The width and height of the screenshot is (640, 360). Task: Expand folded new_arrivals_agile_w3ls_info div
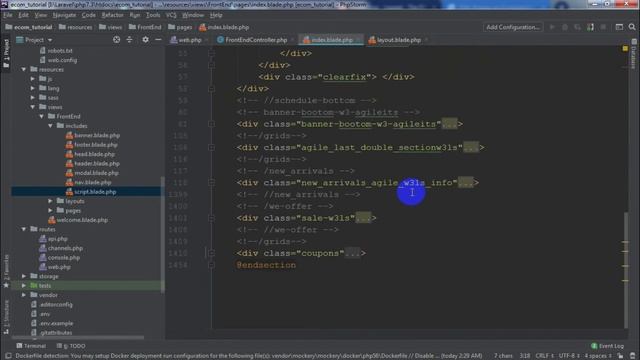tap(466, 182)
